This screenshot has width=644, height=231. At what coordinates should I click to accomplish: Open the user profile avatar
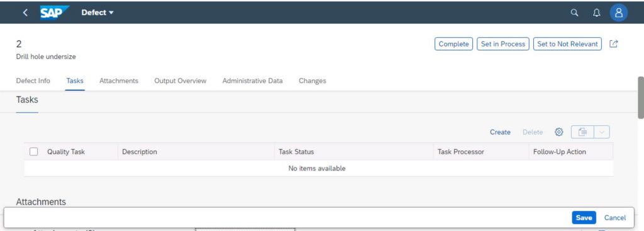[x=619, y=13]
